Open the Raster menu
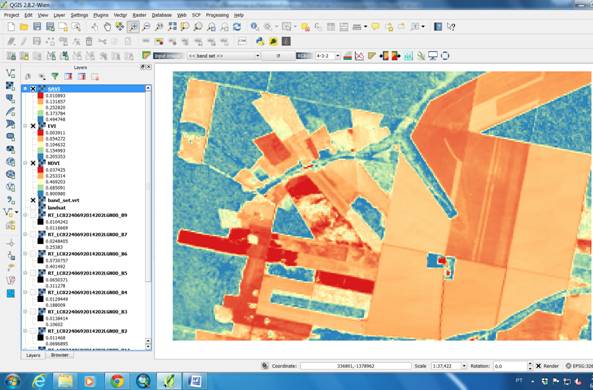593x390 pixels. [140, 15]
